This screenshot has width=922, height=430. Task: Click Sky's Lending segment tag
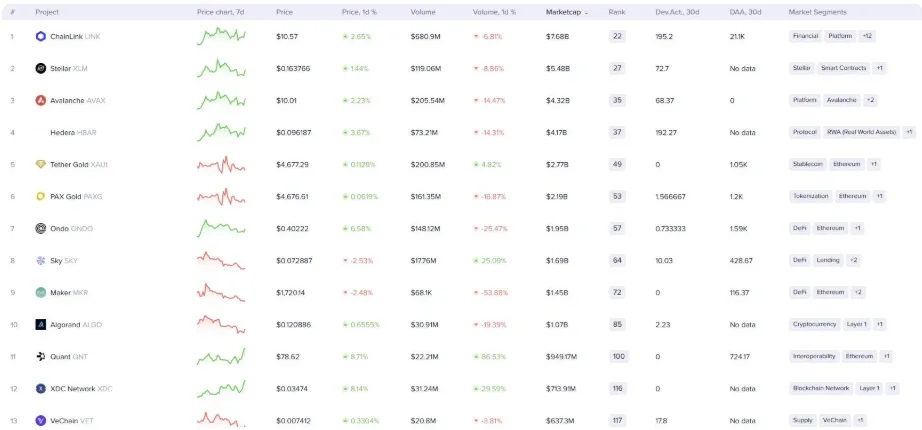pyautogui.click(x=827, y=261)
